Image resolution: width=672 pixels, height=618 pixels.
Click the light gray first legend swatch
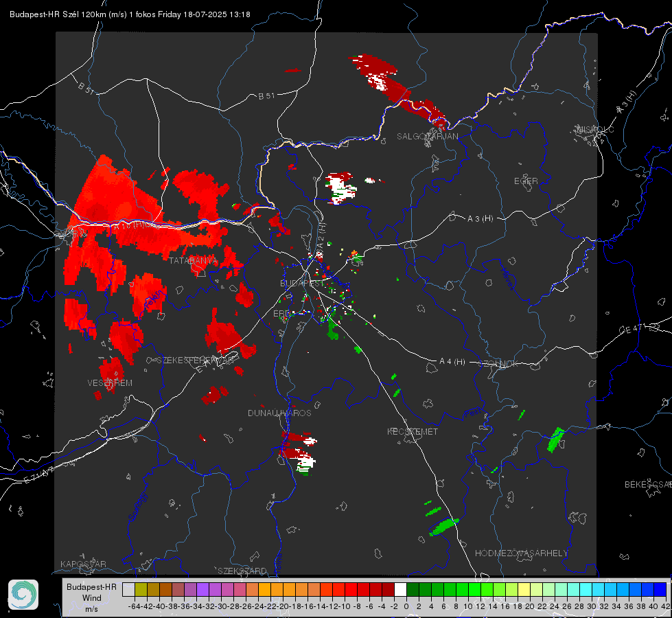128,590
